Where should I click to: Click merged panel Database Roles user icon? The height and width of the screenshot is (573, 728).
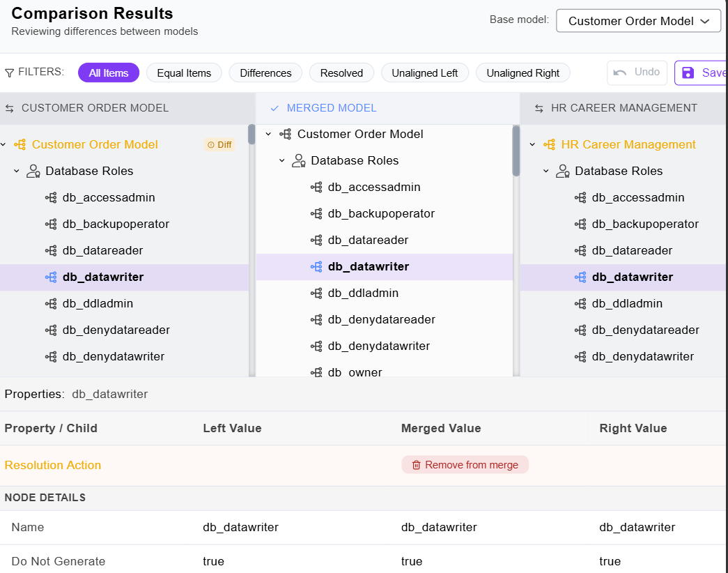(299, 160)
